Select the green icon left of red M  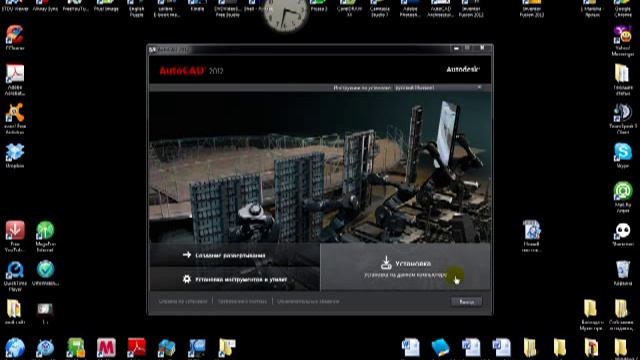tap(76, 348)
